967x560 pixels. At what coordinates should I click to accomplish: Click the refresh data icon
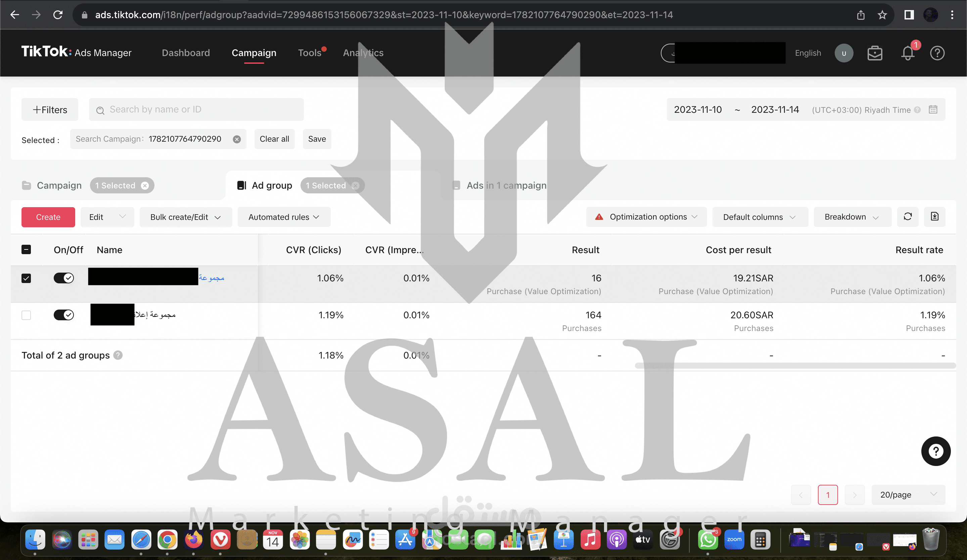(908, 217)
